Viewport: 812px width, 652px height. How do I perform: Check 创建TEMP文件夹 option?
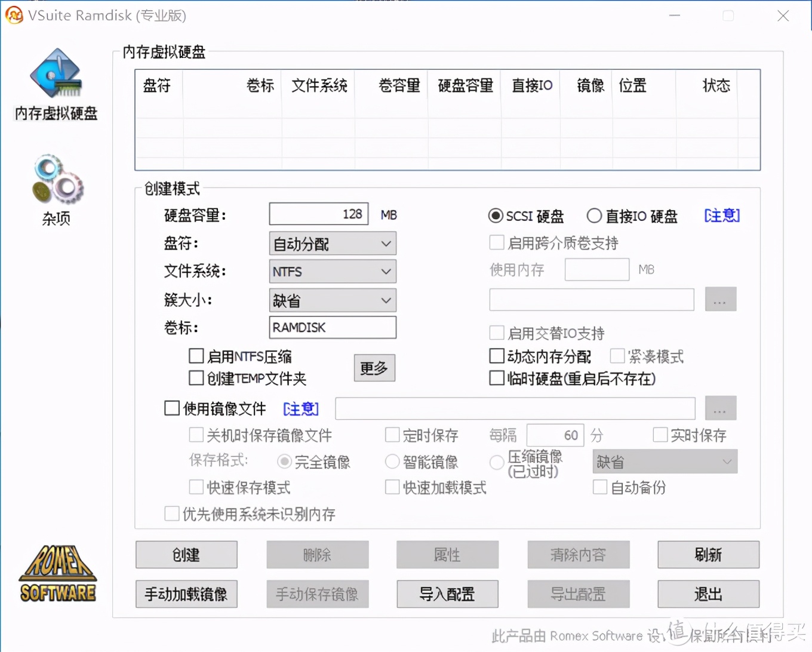click(x=196, y=378)
